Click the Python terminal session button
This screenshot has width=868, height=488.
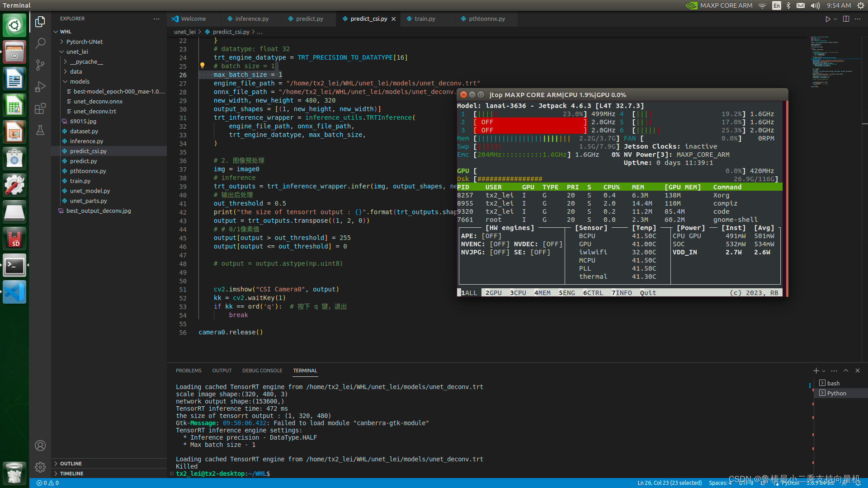[836, 393]
